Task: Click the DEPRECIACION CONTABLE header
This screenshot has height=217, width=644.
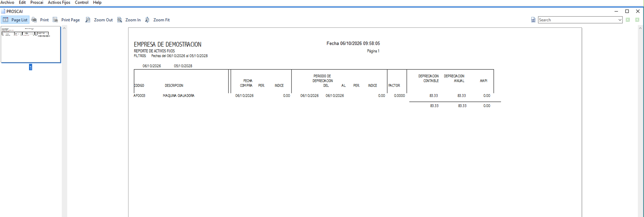Action: click(429, 78)
